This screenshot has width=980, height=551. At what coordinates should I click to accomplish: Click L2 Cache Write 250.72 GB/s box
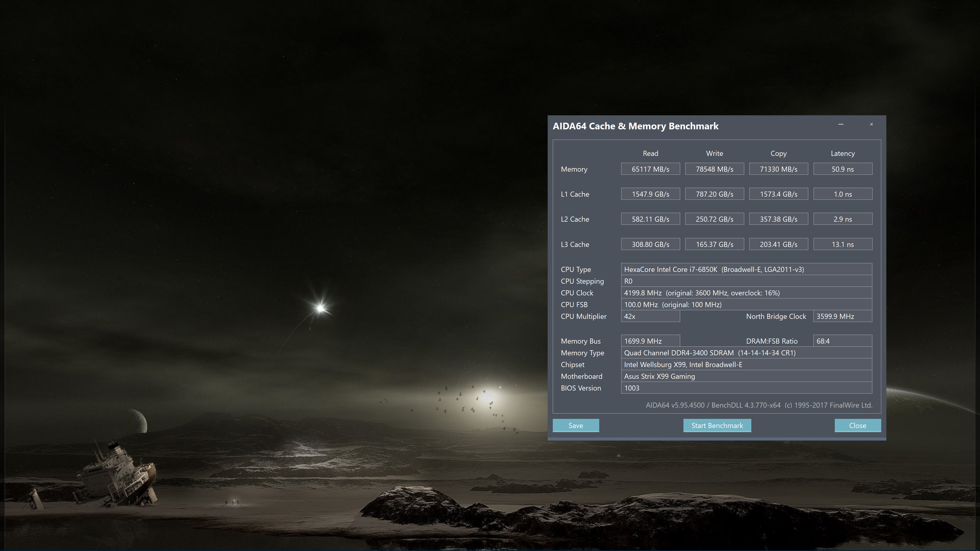point(714,219)
